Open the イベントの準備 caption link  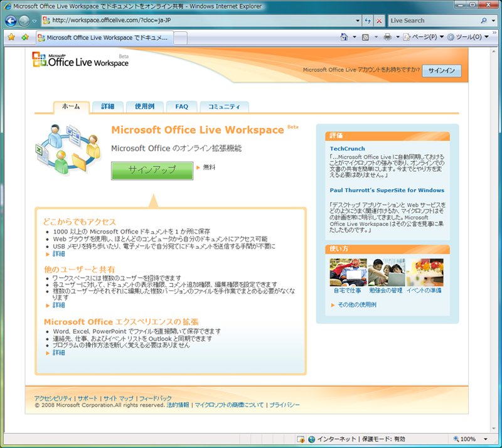click(x=424, y=291)
